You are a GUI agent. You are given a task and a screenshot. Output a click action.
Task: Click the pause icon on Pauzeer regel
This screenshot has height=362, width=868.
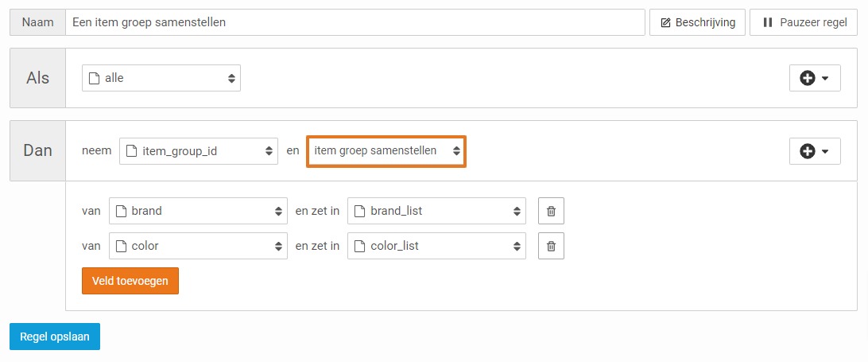pyautogui.click(x=767, y=23)
